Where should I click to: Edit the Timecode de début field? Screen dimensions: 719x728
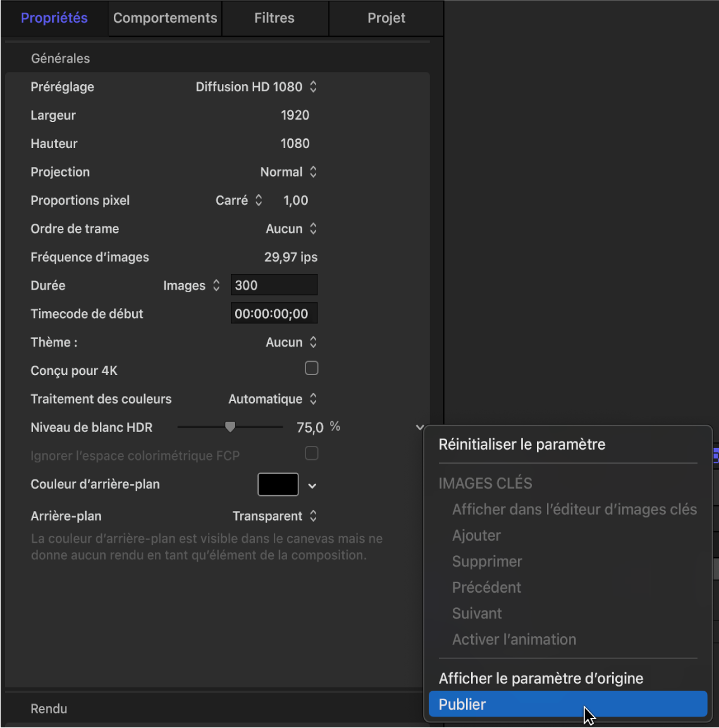coord(274,313)
